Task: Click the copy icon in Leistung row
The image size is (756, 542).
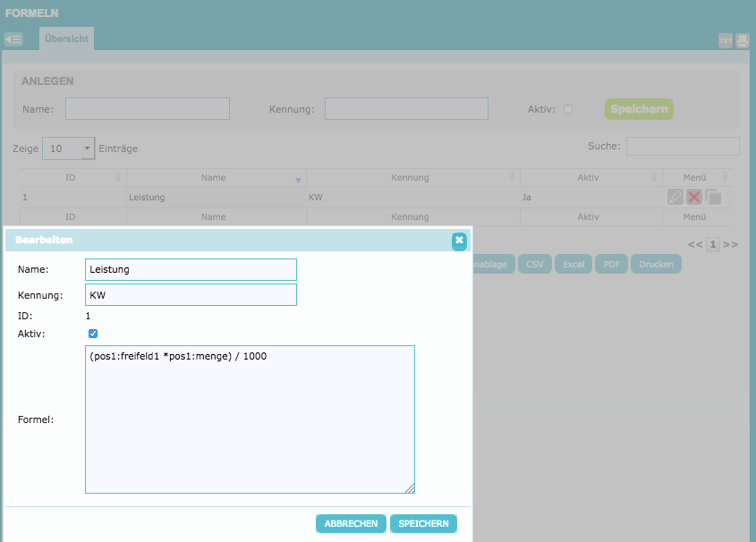Action: point(712,197)
